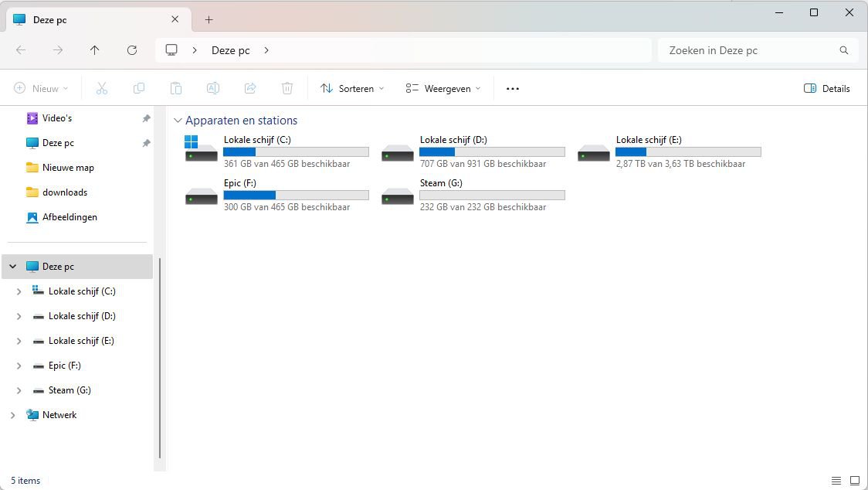Minimize the File Explorer window
The image size is (868, 490).
point(779,12)
